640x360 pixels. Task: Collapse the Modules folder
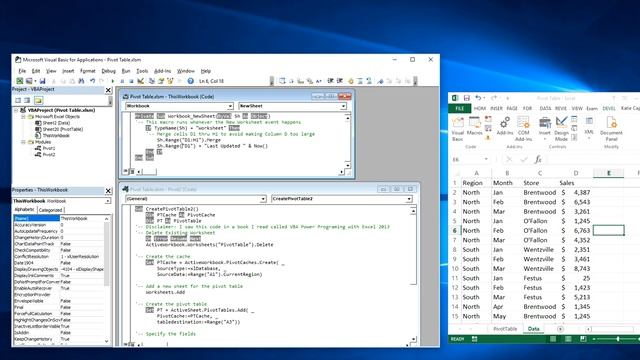coord(23,142)
